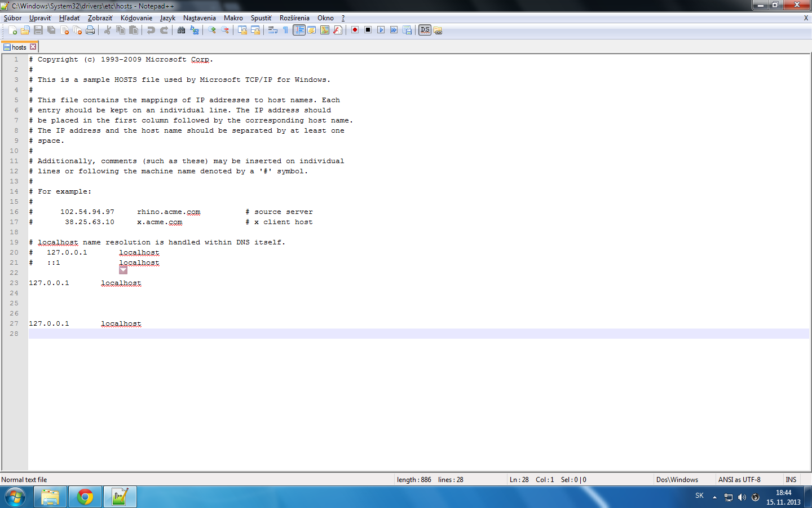812x508 pixels.
Task: Toggle the indent guide button
Action: pyautogui.click(x=299, y=30)
